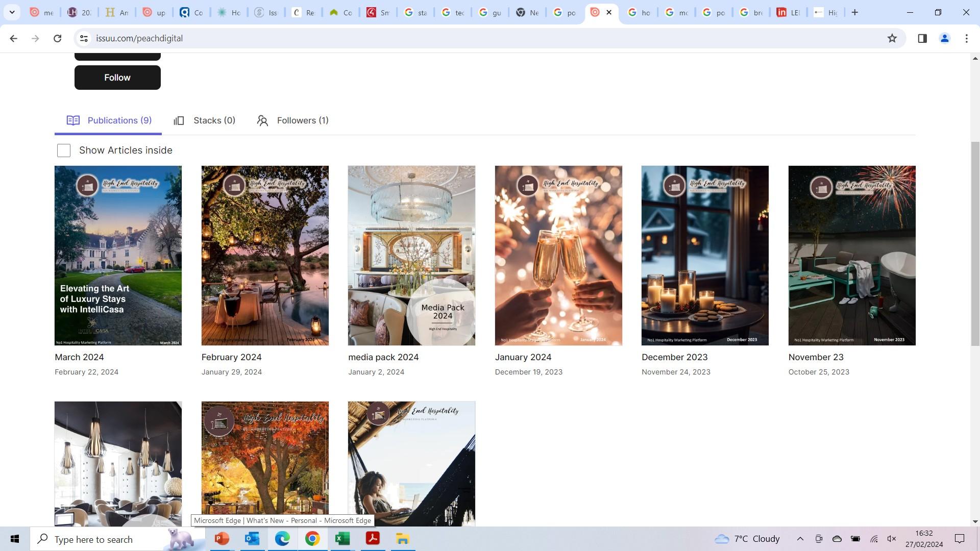The height and width of the screenshot is (551, 980).
Task: Open a new browser tab
Action: click(854, 12)
